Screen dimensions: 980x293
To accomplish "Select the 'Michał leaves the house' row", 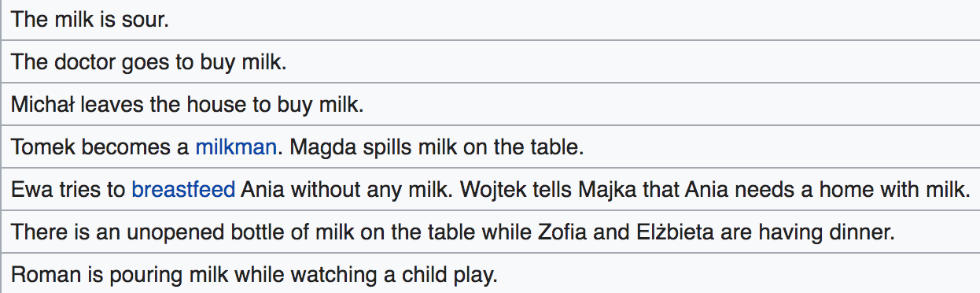I will (490, 104).
